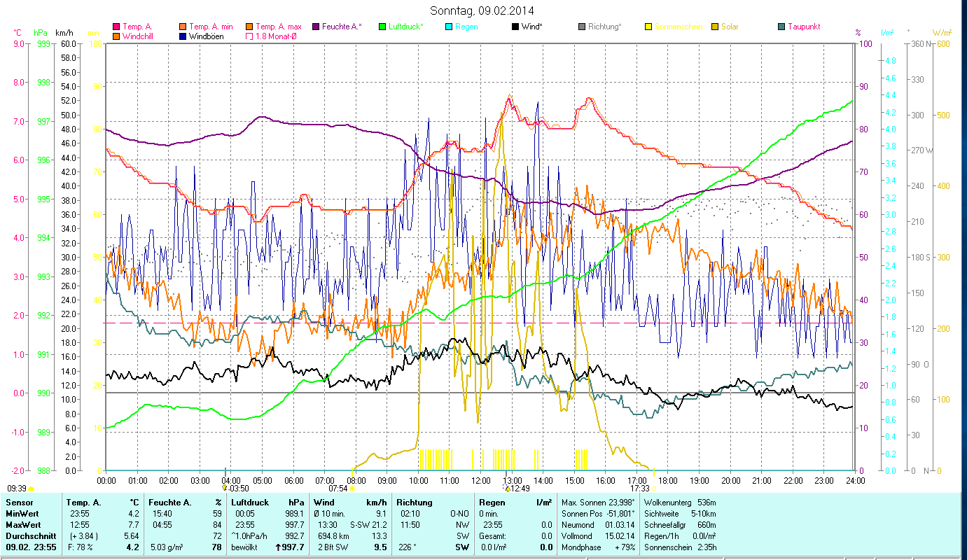The image size is (967, 560).
Task: Click the 06:00 time axis label
Action: (x=294, y=481)
